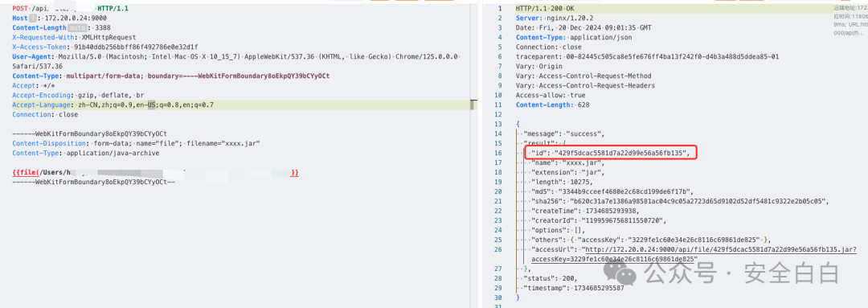Click the traceparent header line
Viewport: 868px width, 308px height.
647,56
